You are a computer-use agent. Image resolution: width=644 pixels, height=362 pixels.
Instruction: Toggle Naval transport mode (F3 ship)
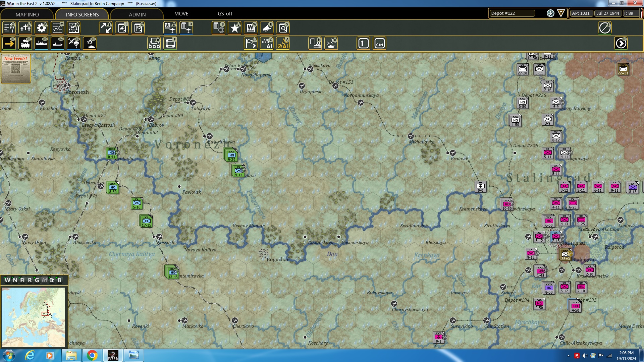point(42,43)
